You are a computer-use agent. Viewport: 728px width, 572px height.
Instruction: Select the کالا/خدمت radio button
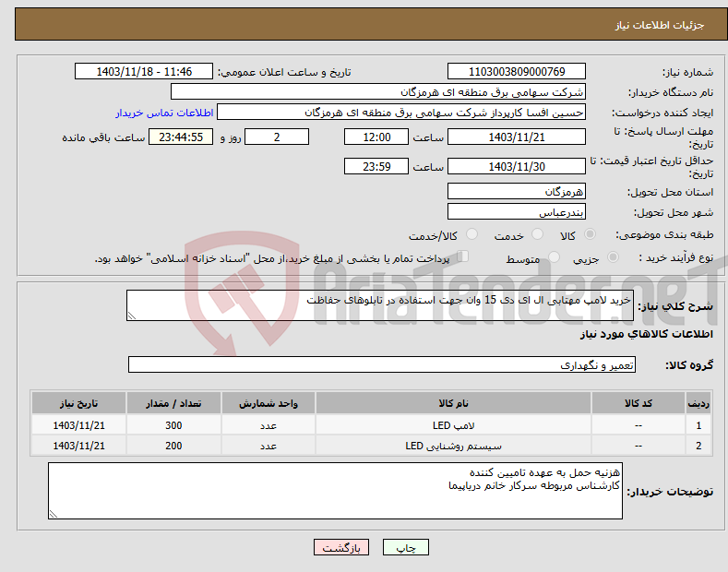point(471,234)
